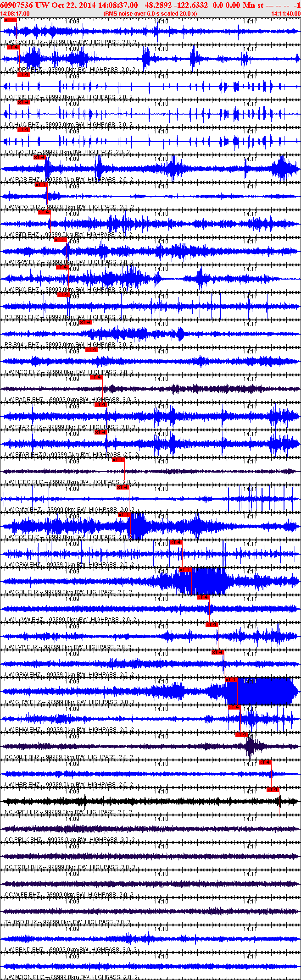Image resolution: width=301 pixels, height=980 pixels.
Task: Click the event ID 60907536 in header
Action: [x=16, y=5]
